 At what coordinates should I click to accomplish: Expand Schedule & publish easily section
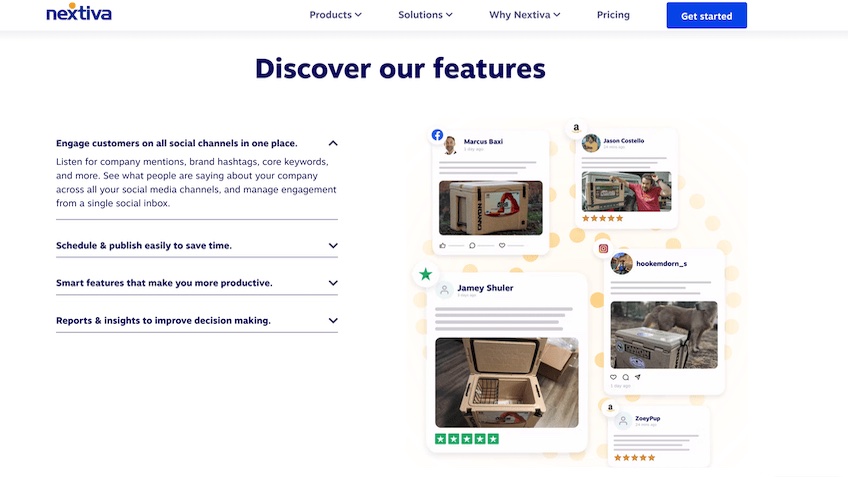click(197, 246)
